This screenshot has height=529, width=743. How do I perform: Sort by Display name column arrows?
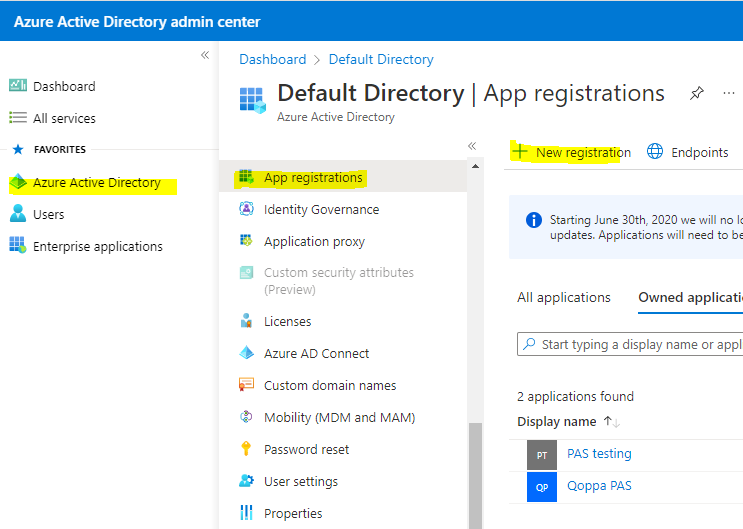pyautogui.click(x=612, y=421)
